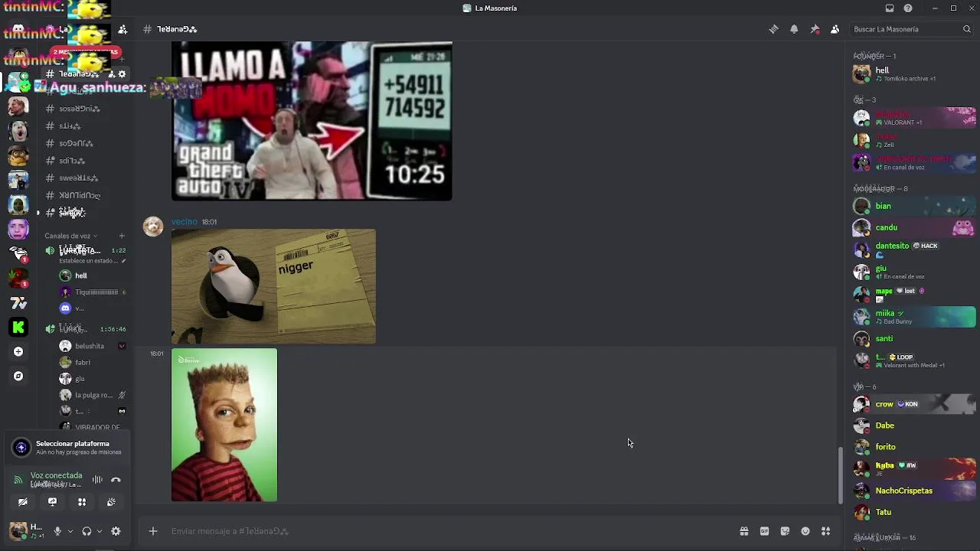The height and width of the screenshot is (551, 980).
Task: Edit voice channel status pencil icon
Action: coord(123,261)
